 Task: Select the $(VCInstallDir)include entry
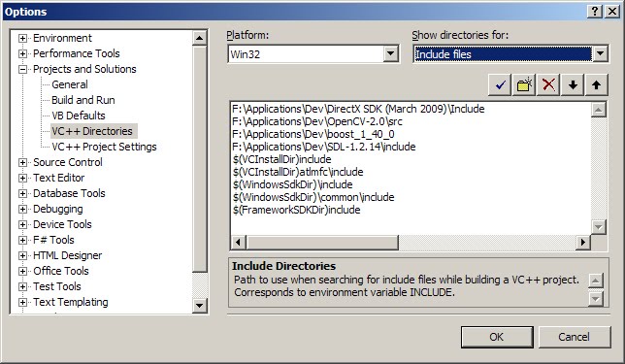coord(281,159)
